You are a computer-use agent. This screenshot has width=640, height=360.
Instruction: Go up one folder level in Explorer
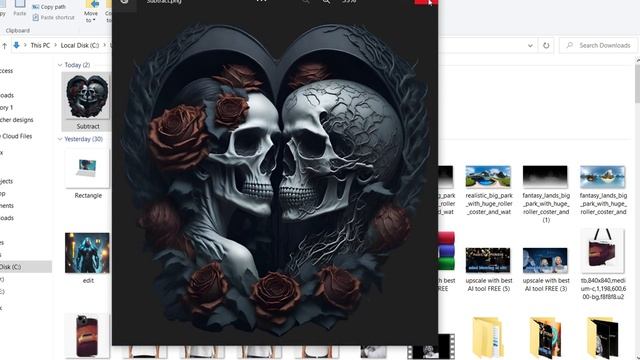[x=4, y=46]
